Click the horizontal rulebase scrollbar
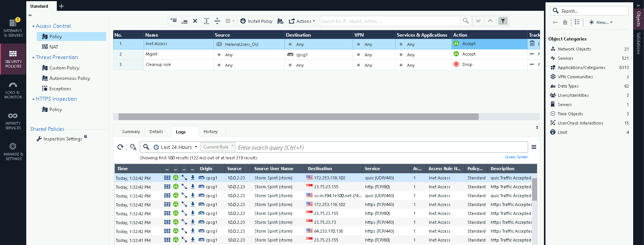The width and height of the screenshot is (644, 245). pyautogui.click(x=298, y=117)
